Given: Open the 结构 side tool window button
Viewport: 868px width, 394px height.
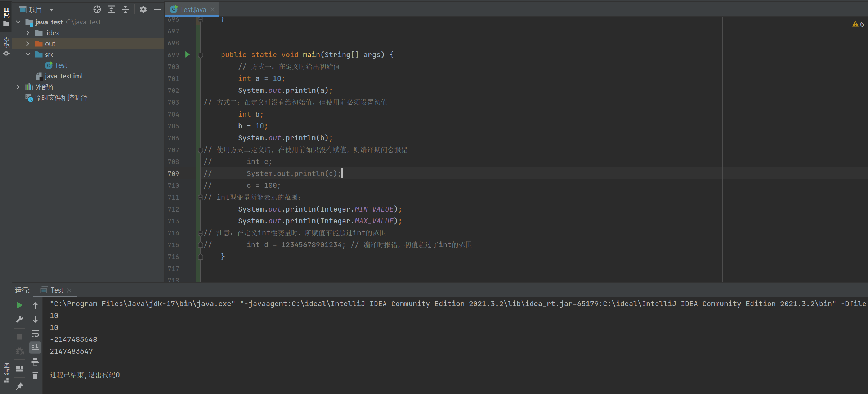Looking at the screenshot, I should pyautogui.click(x=6, y=373).
